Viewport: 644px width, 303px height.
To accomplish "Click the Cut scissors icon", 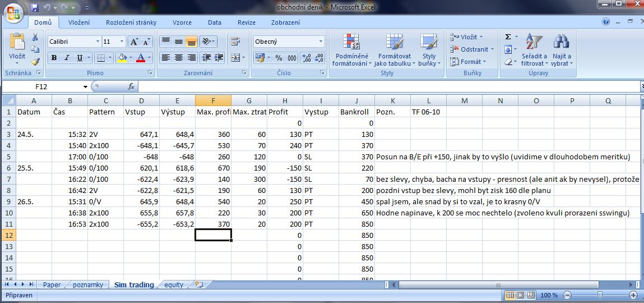I will 35,38.
